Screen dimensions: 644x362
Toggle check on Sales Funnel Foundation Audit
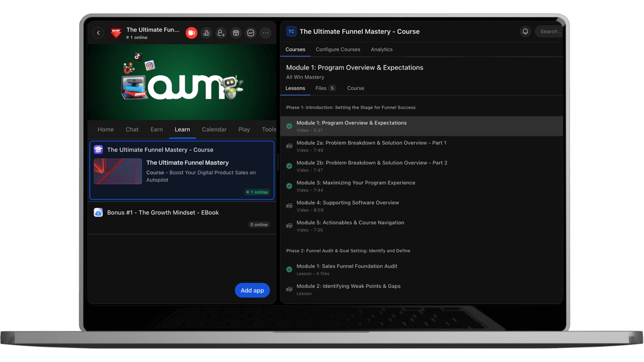pos(289,269)
